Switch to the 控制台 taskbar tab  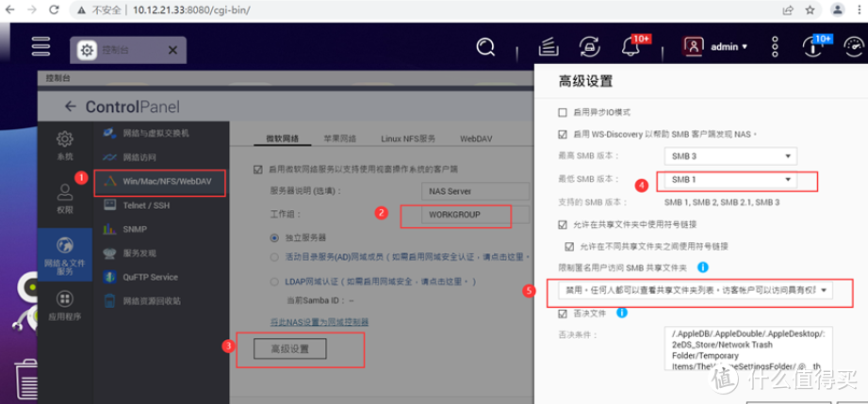click(x=128, y=50)
